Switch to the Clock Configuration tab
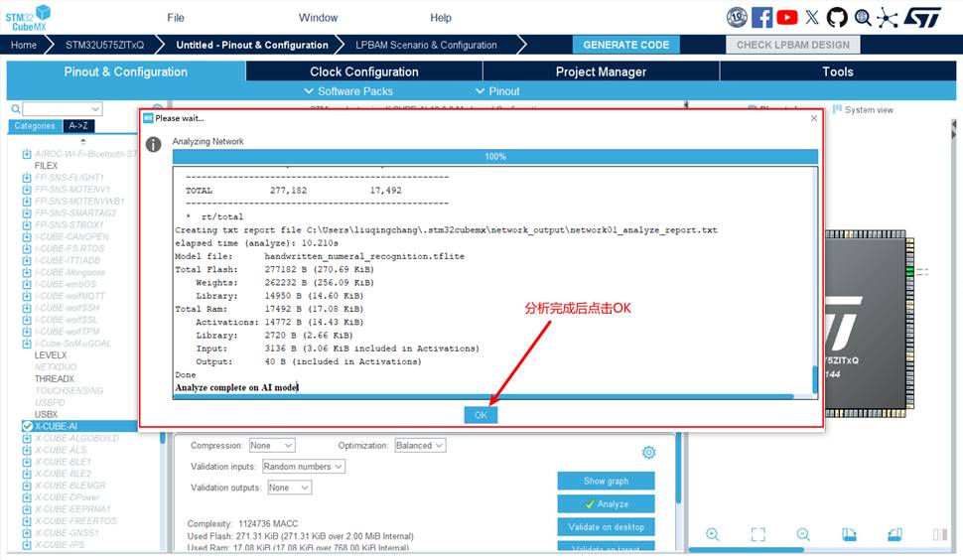 [x=364, y=71]
